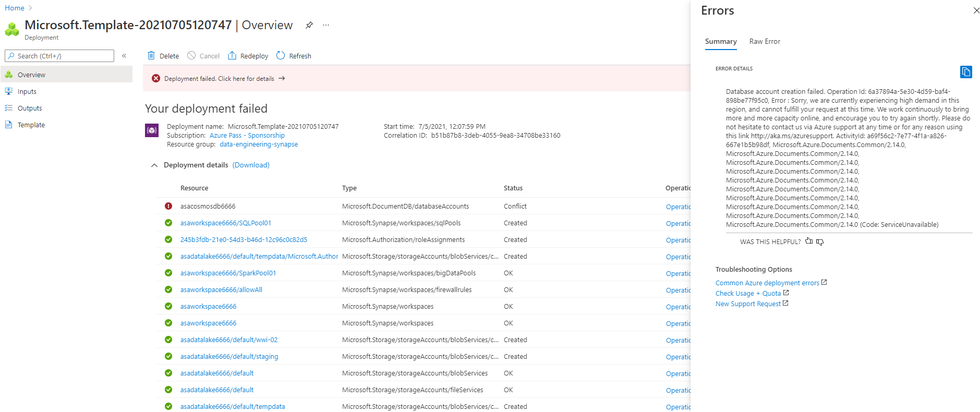
Task: Click the Cancel deployment icon
Action: [x=191, y=56]
